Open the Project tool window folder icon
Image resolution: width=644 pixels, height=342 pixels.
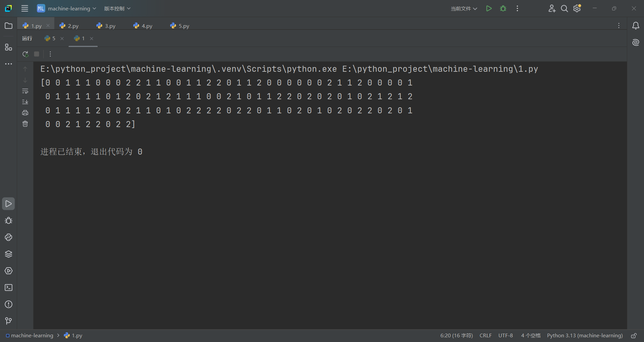9,26
